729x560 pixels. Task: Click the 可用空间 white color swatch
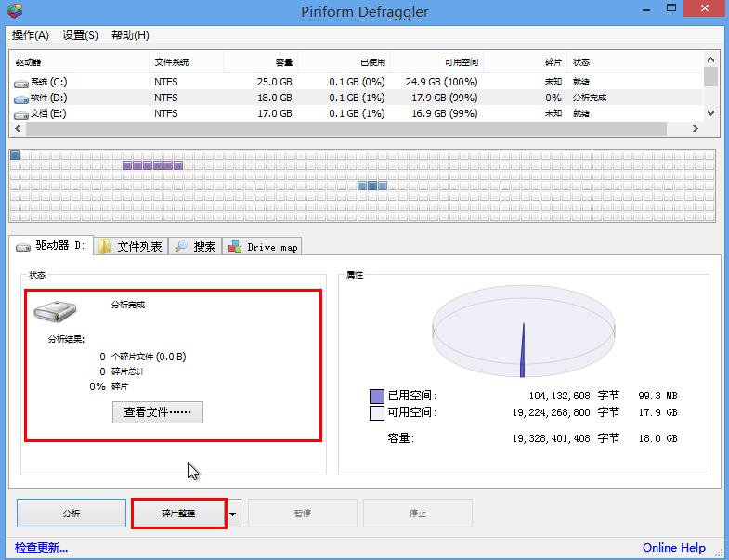click(x=377, y=413)
